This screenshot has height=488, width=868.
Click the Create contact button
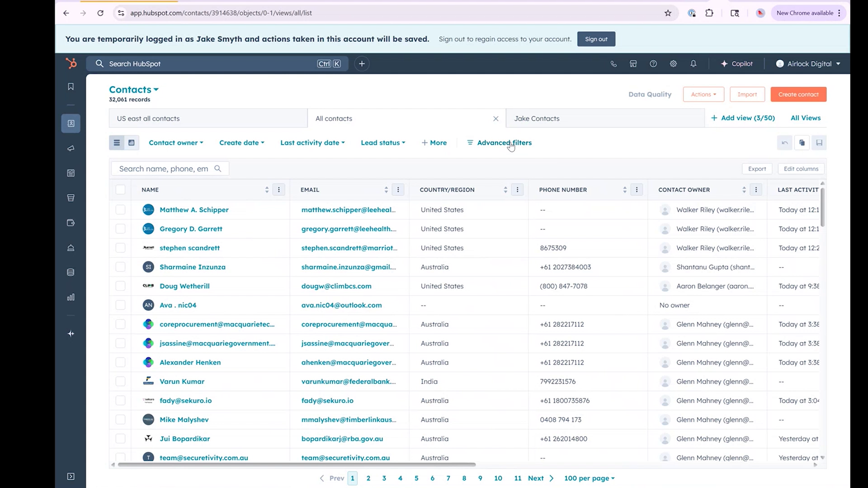(x=798, y=94)
